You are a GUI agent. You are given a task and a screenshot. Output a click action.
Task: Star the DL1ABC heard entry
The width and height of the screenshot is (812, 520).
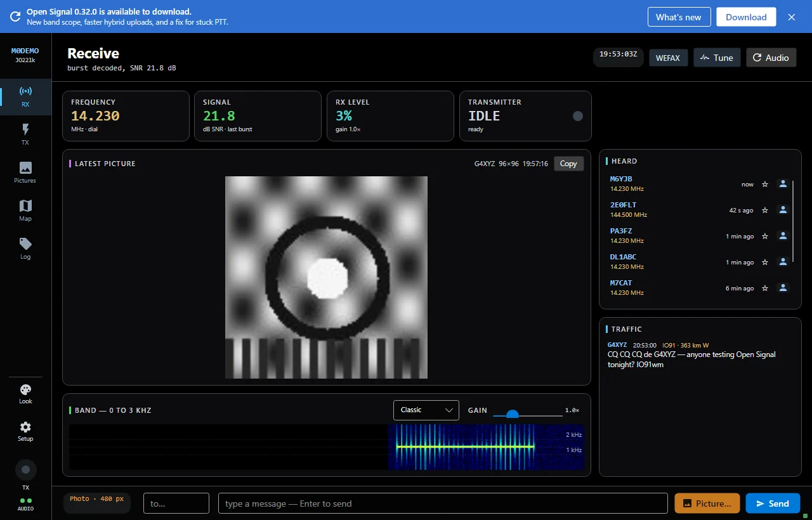point(765,262)
